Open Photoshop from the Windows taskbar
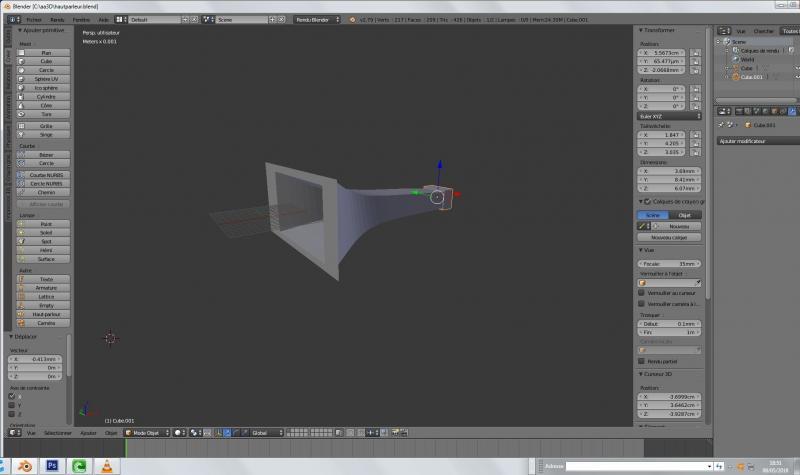 pos(52,467)
